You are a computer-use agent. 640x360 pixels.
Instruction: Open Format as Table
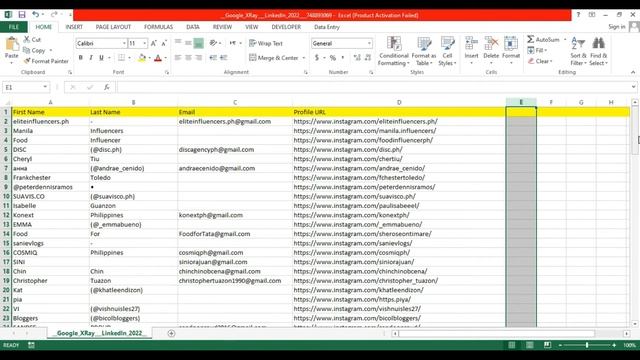(x=424, y=51)
